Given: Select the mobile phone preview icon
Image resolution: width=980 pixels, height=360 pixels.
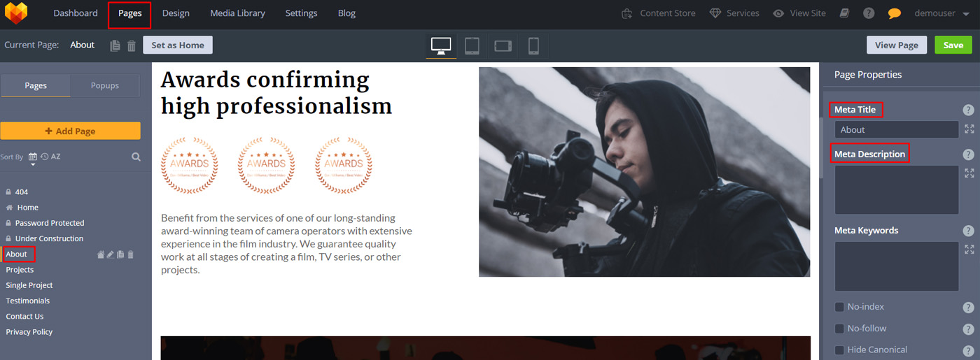Looking at the screenshot, I should click(x=533, y=46).
